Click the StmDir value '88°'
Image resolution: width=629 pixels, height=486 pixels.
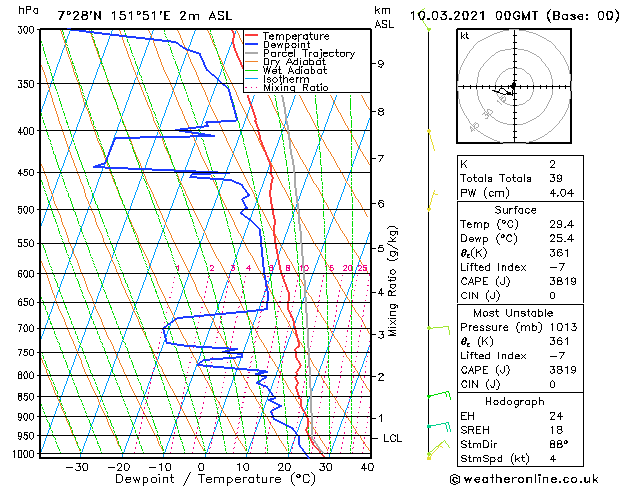559,444
